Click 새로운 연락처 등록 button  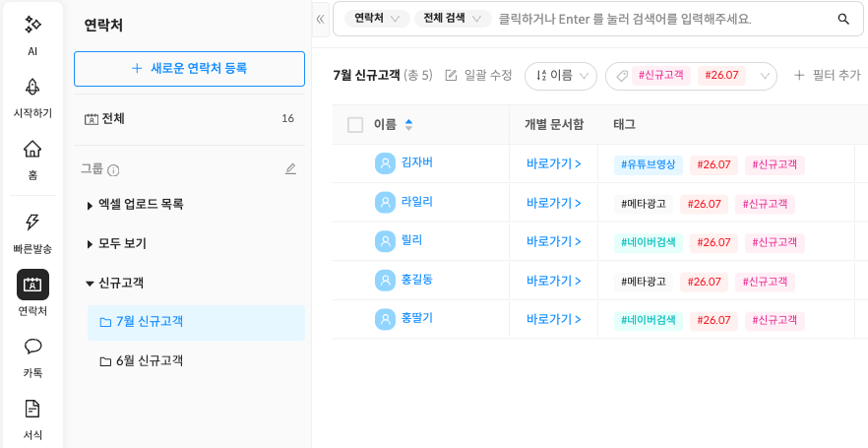point(189,69)
